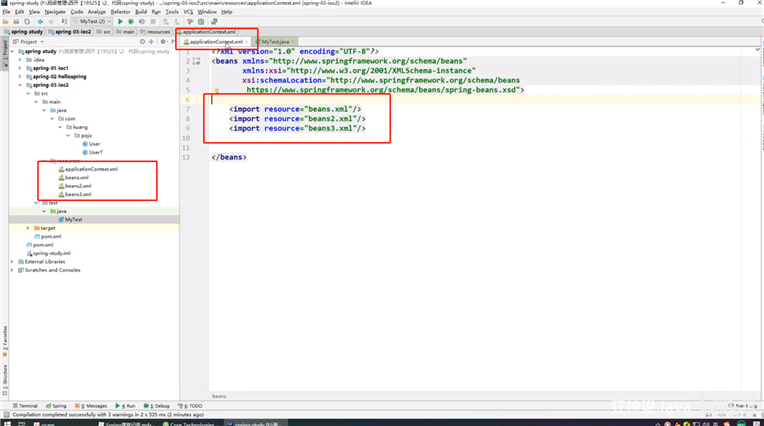Expand External Libraries node
The image size is (764, 426).
click(12, 262)
